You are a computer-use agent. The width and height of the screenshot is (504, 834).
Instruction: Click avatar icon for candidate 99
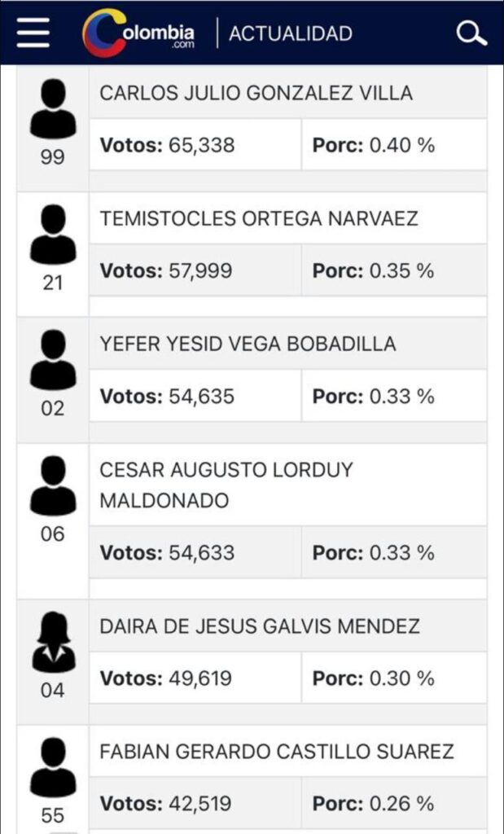coord(53,110)
